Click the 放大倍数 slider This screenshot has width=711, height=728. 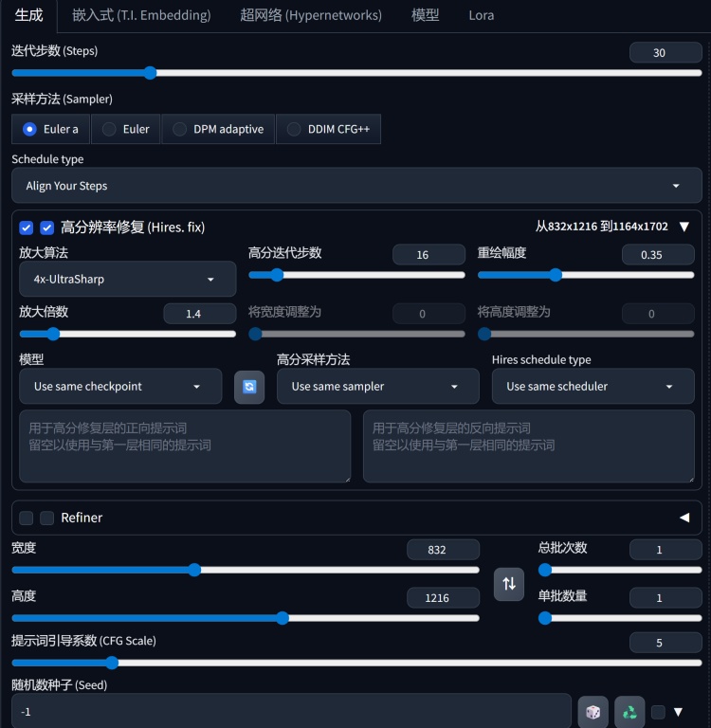(128, 334)
